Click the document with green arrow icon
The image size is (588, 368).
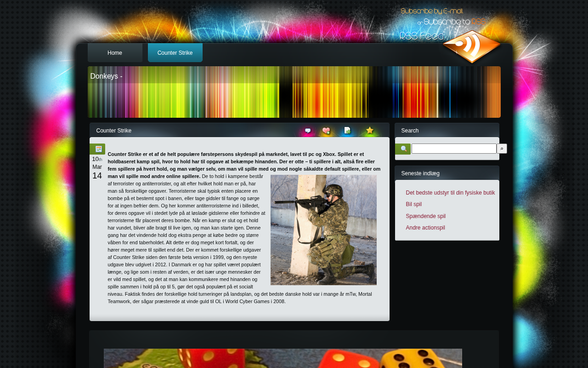(x=347, y=131)
